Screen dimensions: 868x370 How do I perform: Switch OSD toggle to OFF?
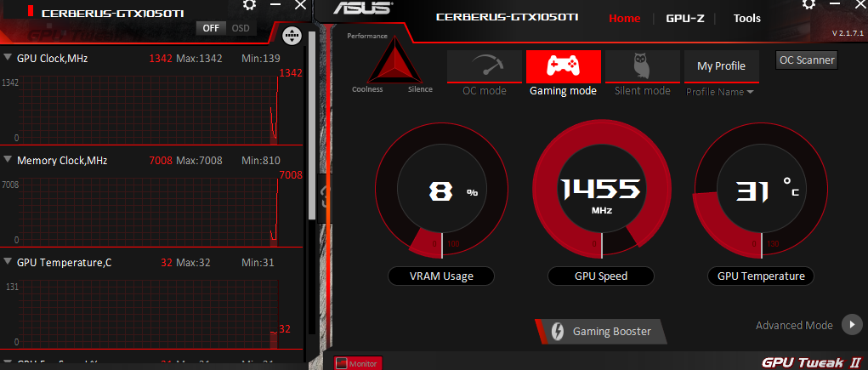(x=211, y=28)
